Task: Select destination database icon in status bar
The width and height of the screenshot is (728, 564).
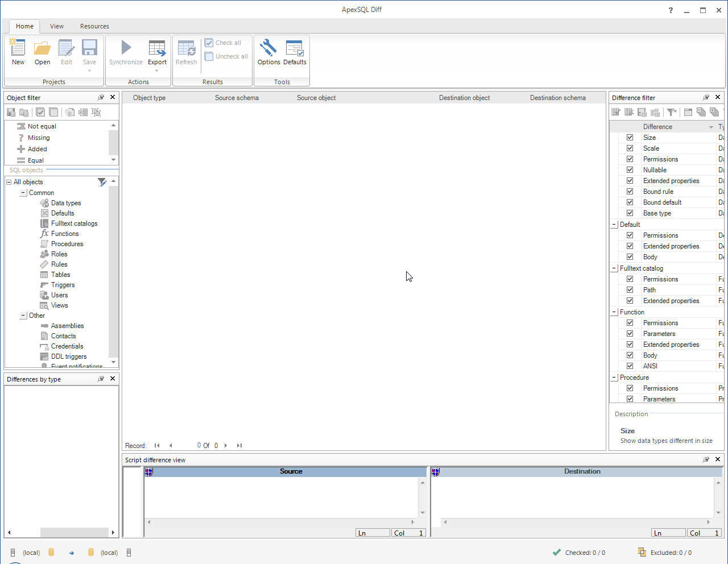Action: pyautogui.click(x=90, y=552)
